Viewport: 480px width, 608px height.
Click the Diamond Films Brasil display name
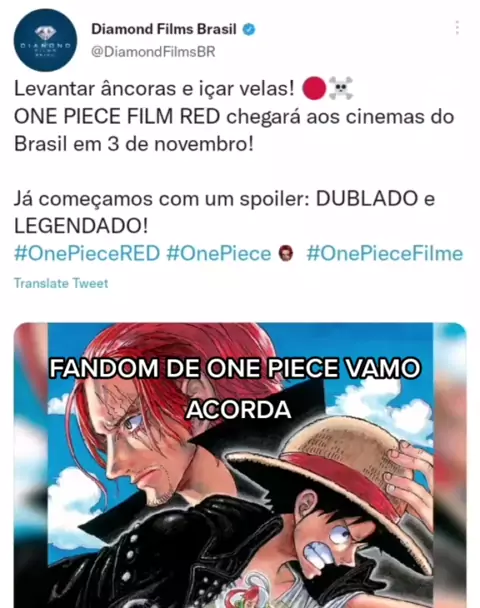[164, 29]
